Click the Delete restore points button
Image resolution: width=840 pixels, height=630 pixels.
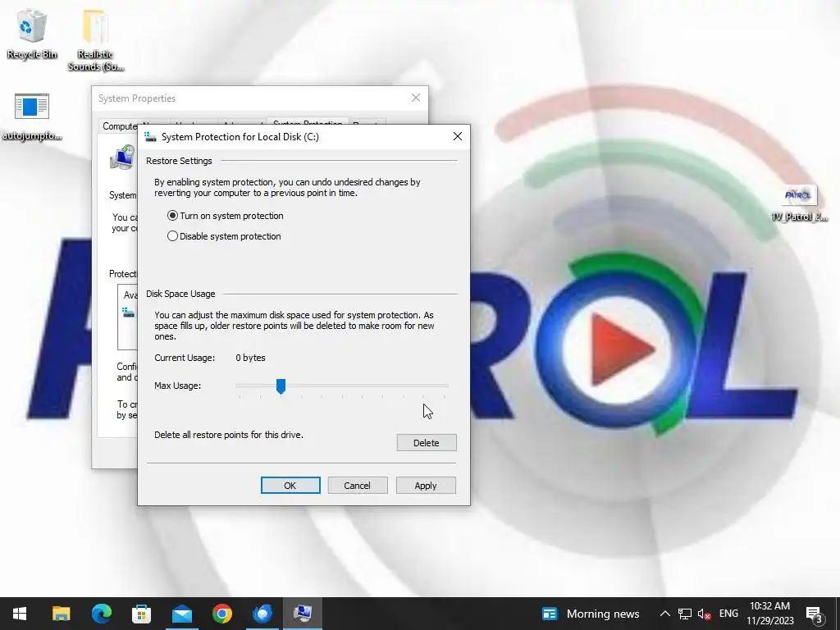coord(427,443)
